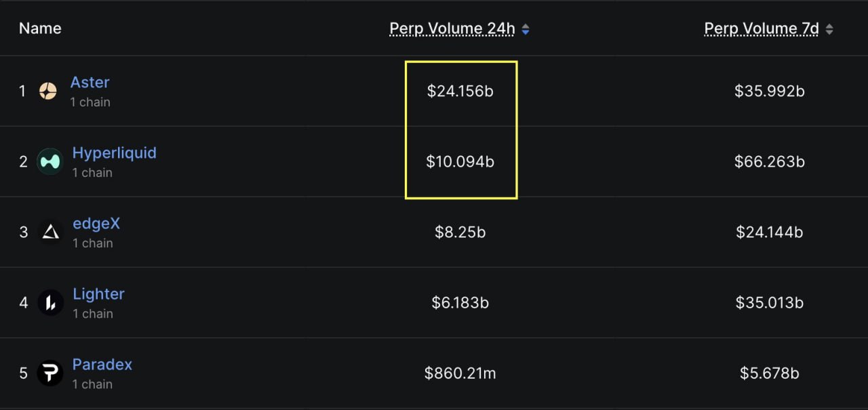Open the Lighter protocol link
Screen dimensions: 868x410
(x=98, y=294)
